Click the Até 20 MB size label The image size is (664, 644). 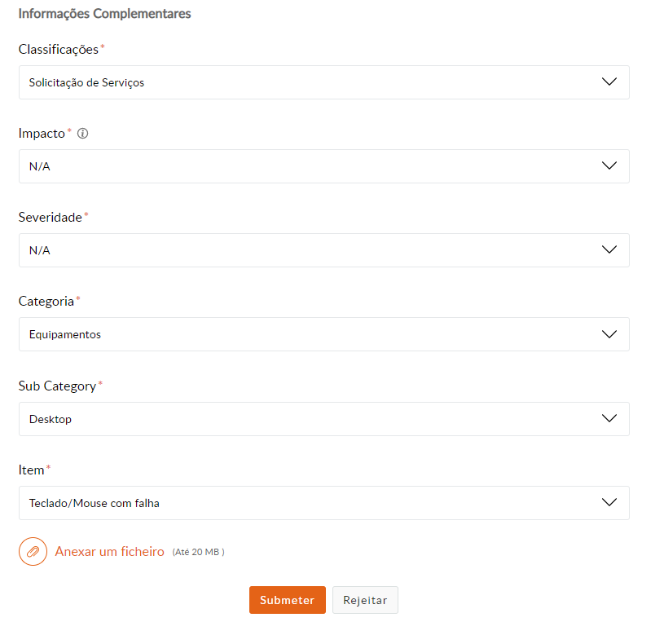pos(198,551)
